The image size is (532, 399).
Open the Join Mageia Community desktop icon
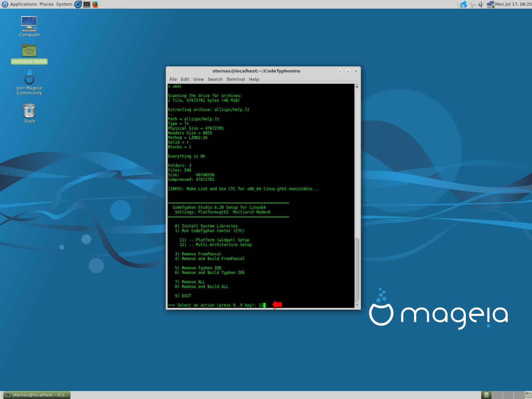click(29, 77)
